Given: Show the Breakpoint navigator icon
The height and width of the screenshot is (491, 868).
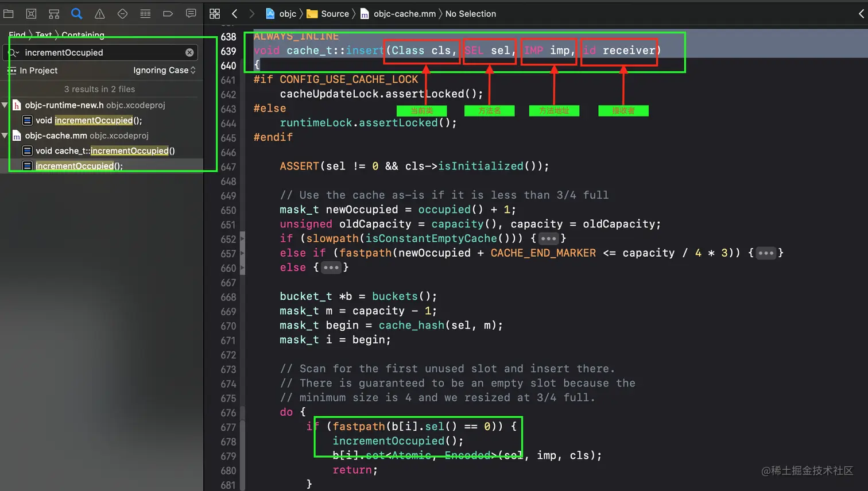Looking at the screenshot, I should click(x=168, y=14).
